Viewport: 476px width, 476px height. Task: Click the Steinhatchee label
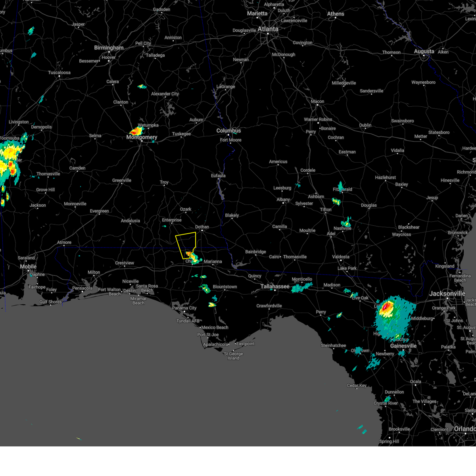point(334,345)
